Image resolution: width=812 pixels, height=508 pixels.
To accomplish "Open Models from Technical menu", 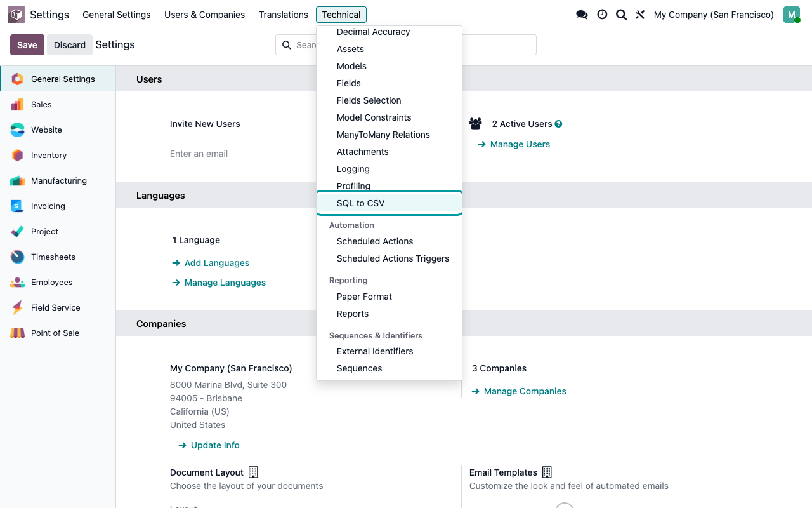I will (389, 66).
